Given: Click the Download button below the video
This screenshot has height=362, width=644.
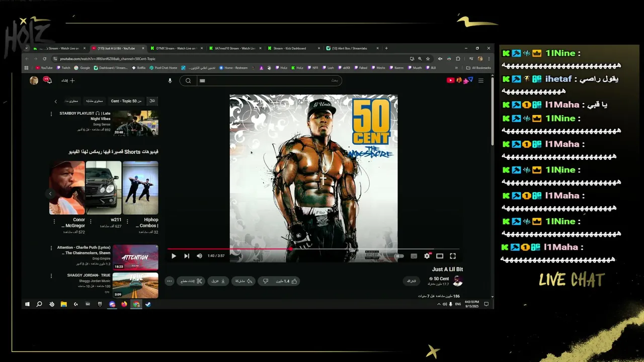Looking at the screenshot, I should click(218, 281).
